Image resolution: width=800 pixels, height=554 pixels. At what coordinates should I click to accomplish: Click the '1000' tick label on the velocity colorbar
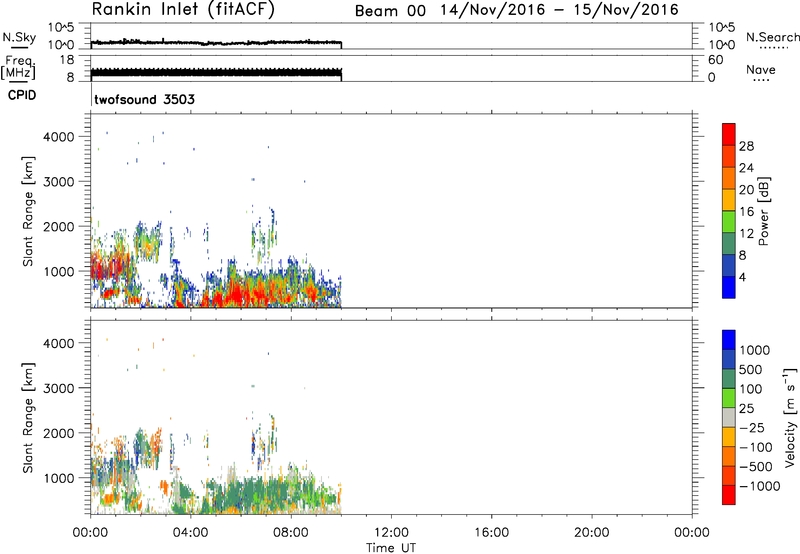pyautogui.click(x=755, y=350)
